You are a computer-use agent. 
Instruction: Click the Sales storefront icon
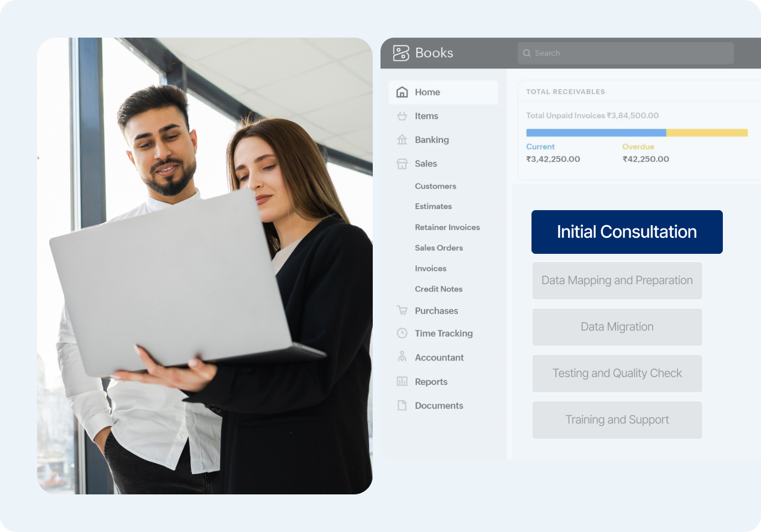pyautogui.click(x=402, y=164)
